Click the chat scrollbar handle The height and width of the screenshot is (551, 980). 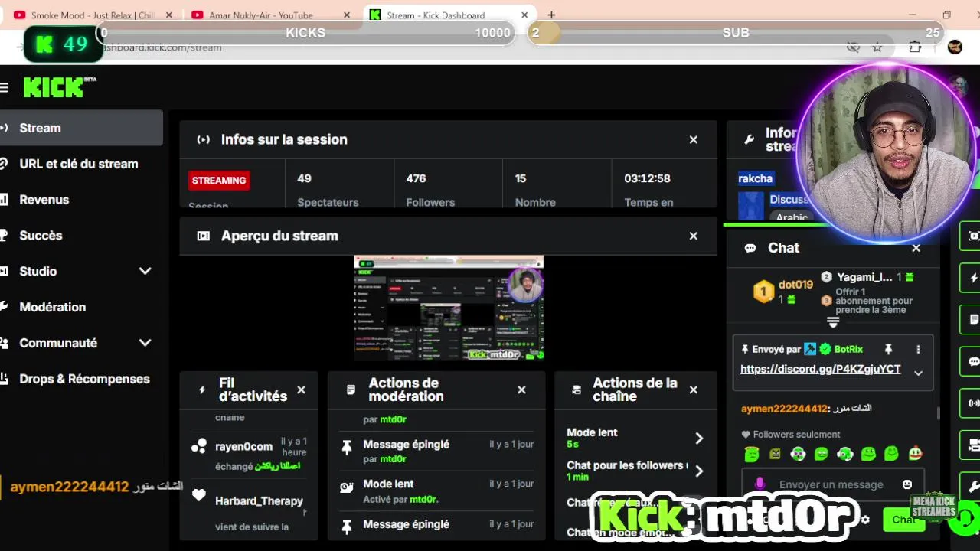(939, 413)
